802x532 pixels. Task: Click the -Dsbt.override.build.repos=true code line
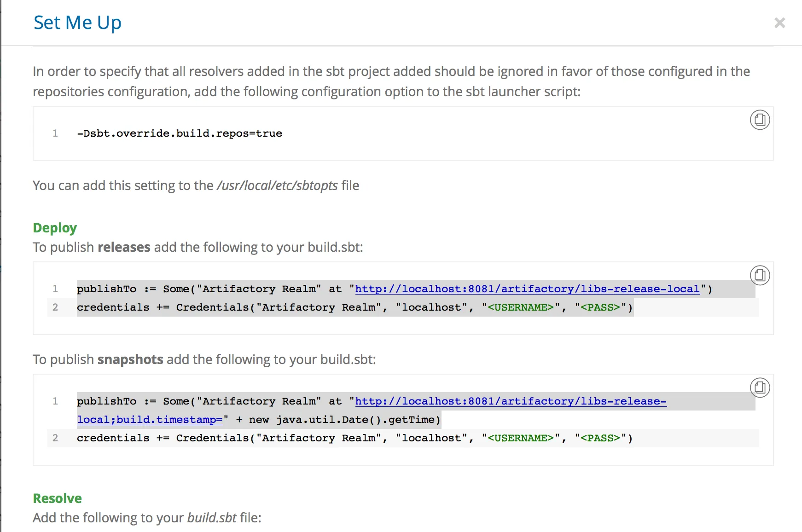tap(180, 133)
